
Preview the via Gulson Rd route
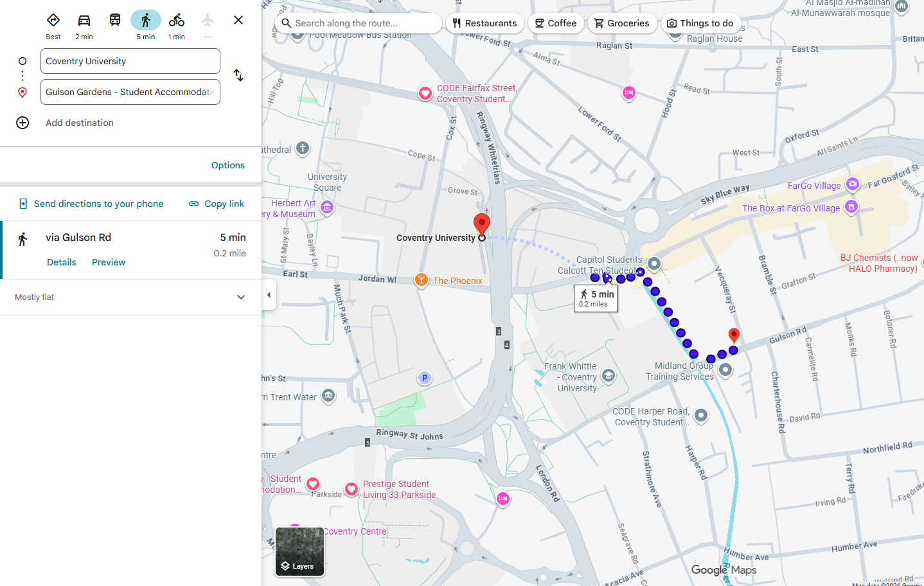pos(109,262)
